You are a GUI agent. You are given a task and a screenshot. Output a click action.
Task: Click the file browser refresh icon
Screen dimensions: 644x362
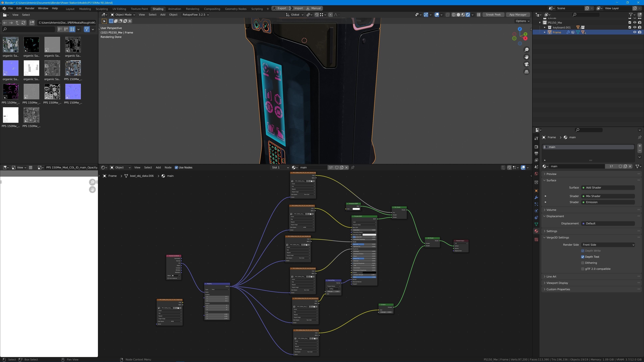[23, 23]
